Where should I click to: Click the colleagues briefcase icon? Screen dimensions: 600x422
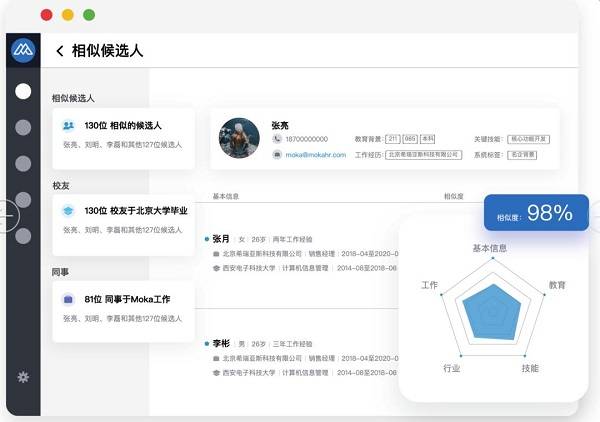pyautogui.click(x=68, y=299)
